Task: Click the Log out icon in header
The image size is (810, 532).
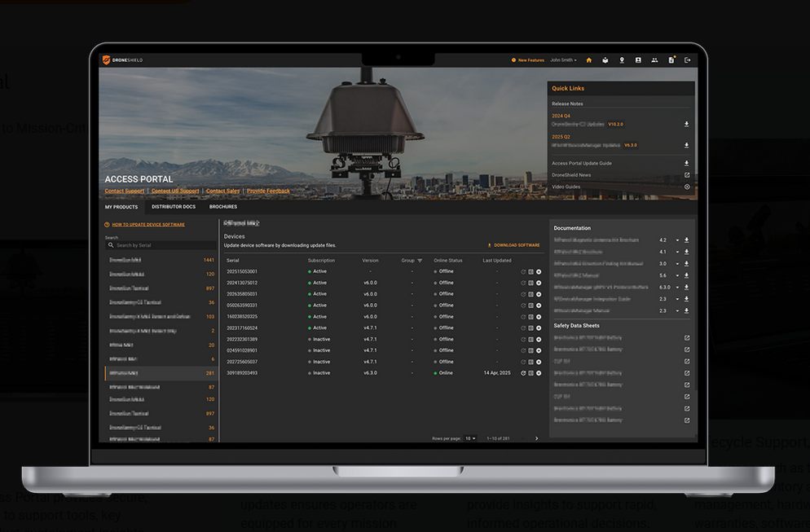Action: (687, 60)
